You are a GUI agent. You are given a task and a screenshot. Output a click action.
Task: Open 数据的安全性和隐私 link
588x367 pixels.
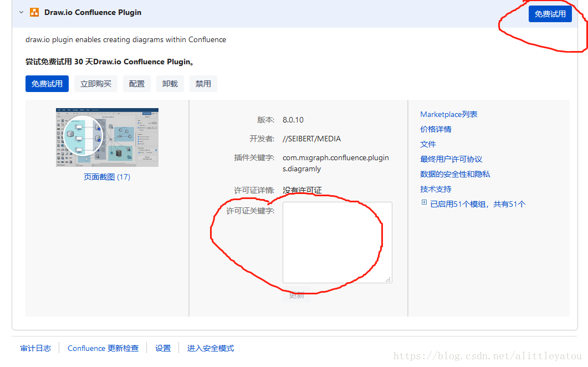(x=455, y=174)
